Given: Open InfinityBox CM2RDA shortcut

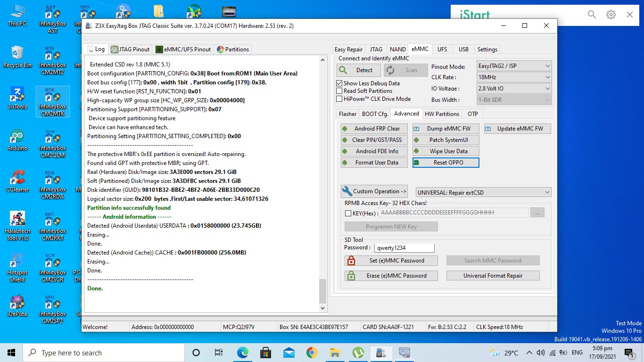Looking at the screenshot, I should [x=52, y=185].
